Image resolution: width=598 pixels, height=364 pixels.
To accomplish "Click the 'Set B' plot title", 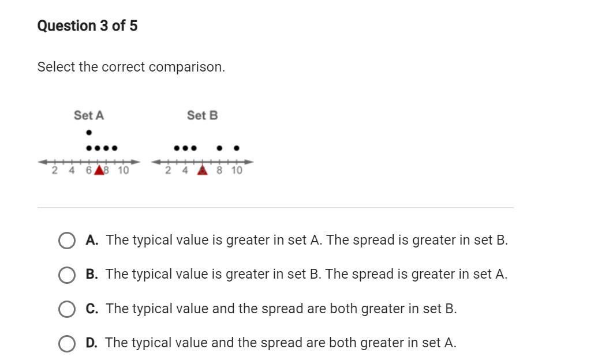I will pos(203,115).
